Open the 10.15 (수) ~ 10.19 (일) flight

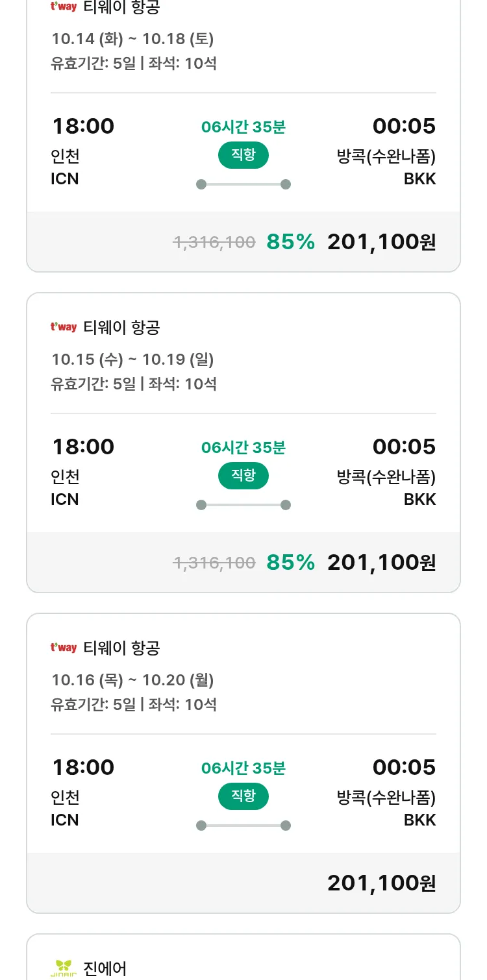[x=132, y=360]
